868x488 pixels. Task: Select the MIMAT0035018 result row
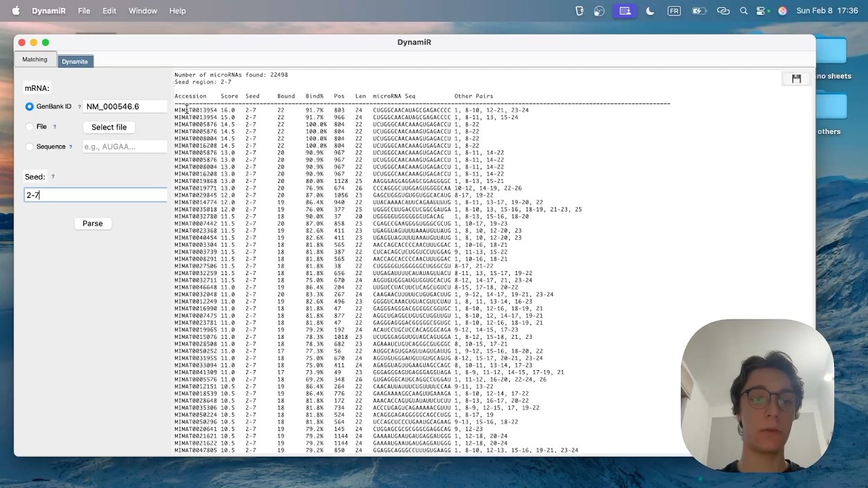click(x=378, y=209)
